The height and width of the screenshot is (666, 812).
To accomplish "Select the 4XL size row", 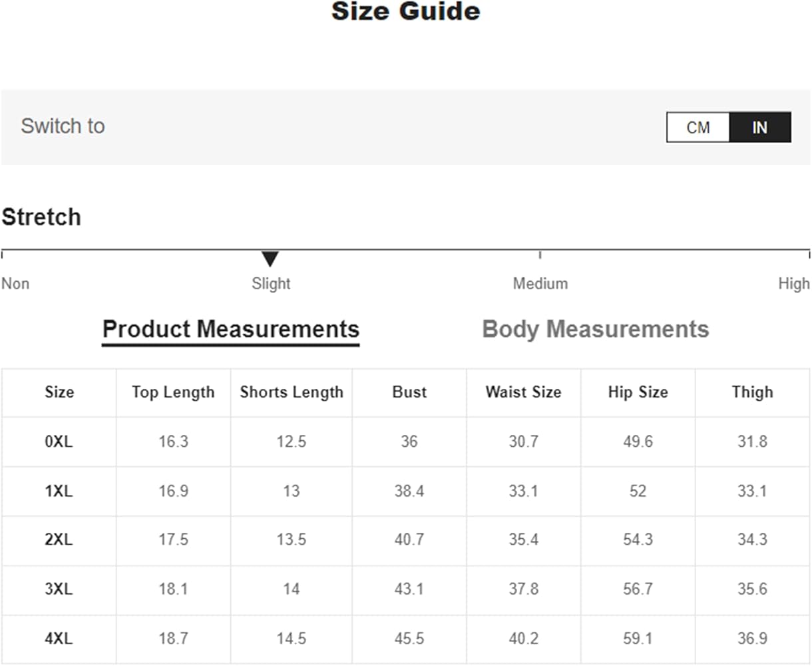I will [x=59, y=638].
